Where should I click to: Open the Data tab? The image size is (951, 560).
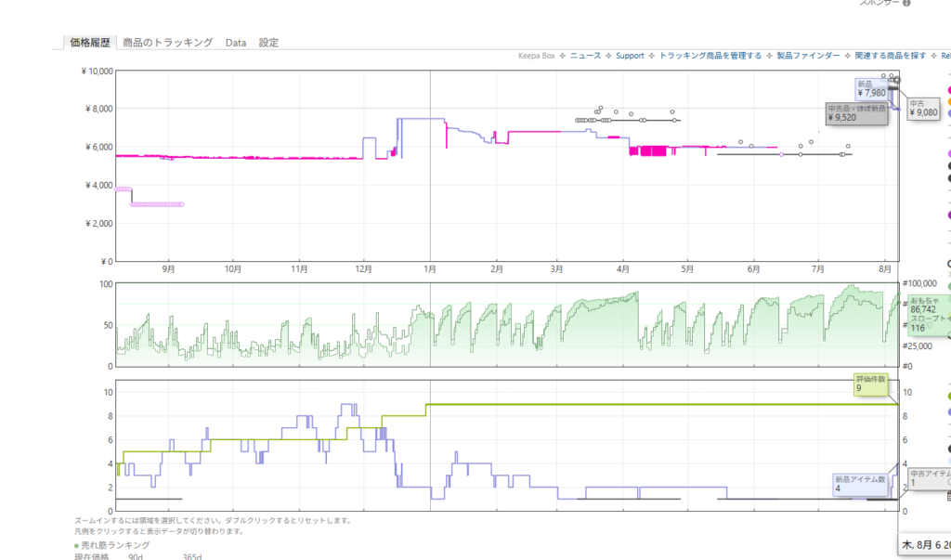coord(236,43)
